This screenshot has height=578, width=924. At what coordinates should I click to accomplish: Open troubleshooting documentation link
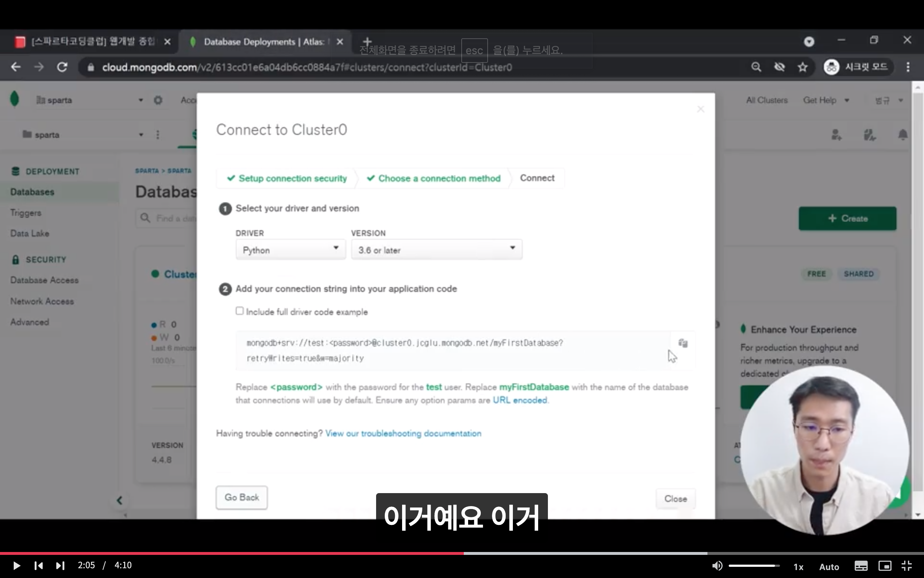coord(403,433)
